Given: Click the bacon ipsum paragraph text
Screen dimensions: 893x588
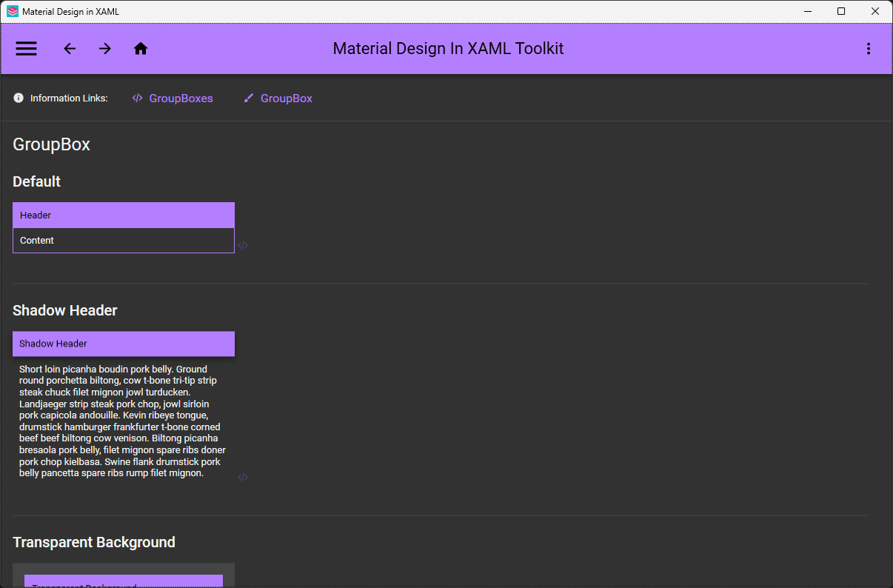Looking at the screenshot, I should coord(122,421).
